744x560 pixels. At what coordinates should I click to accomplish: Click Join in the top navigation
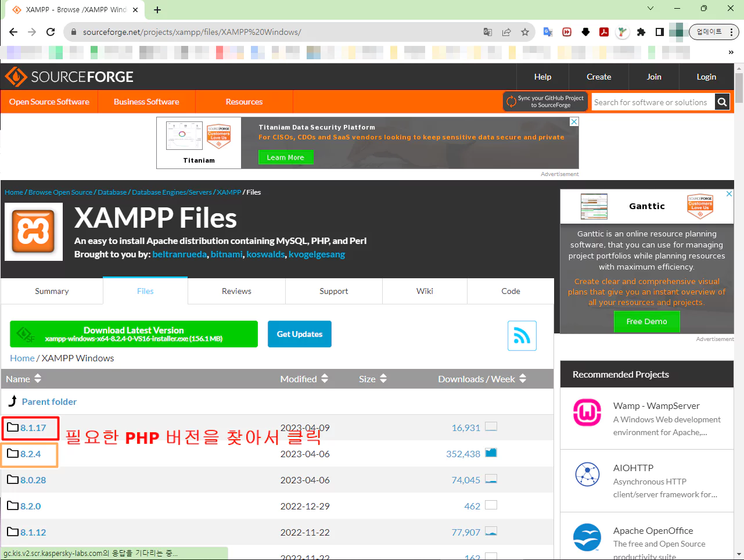click(x=654, y=77)
